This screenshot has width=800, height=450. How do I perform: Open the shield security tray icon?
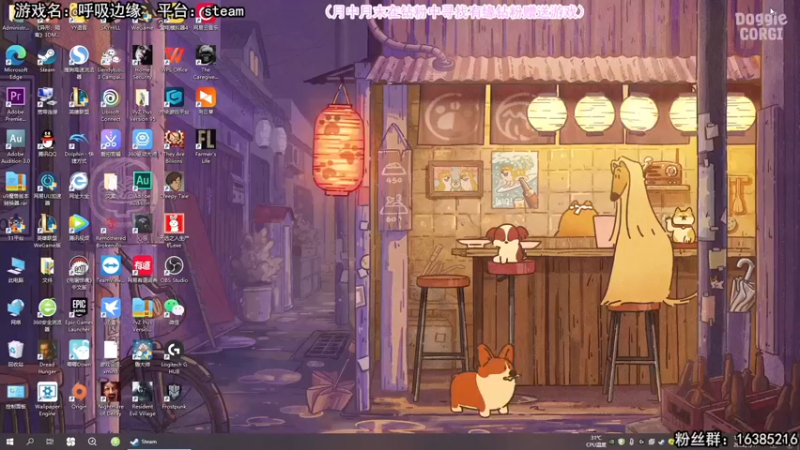pos(621,442)
